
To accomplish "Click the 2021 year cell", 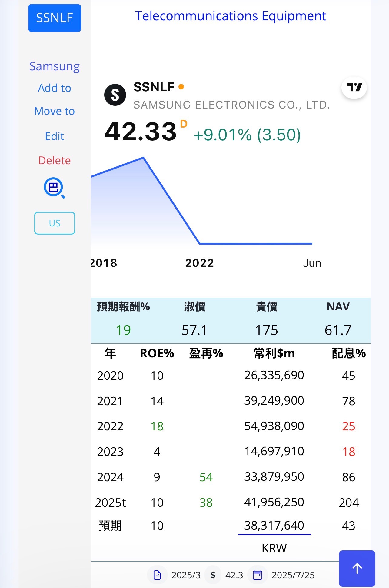I will (x=110, y=401).
